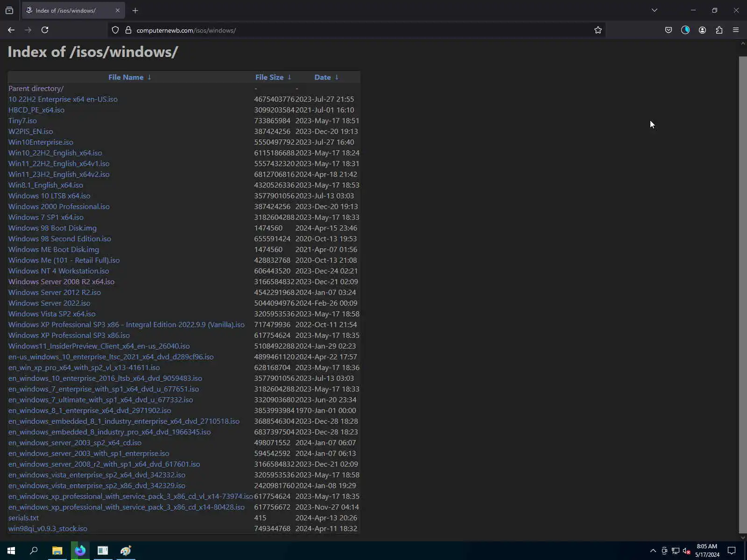
Task: Reload the current page
Action: 45,30
